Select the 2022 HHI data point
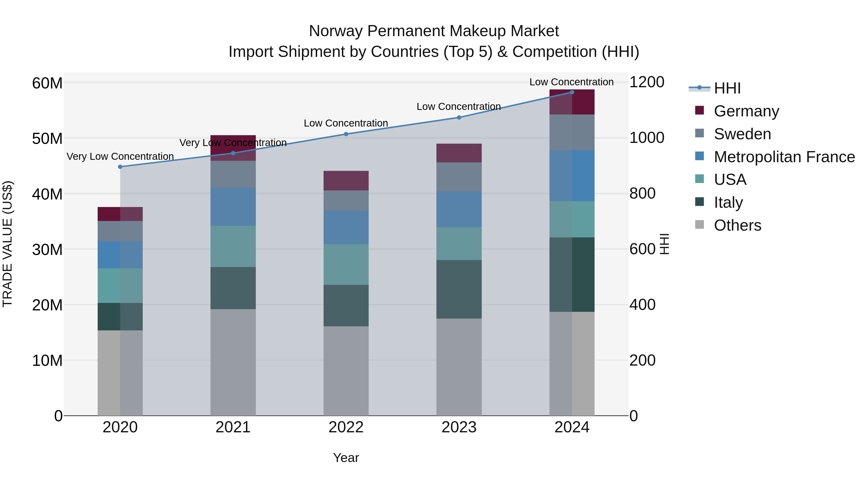 346,134
